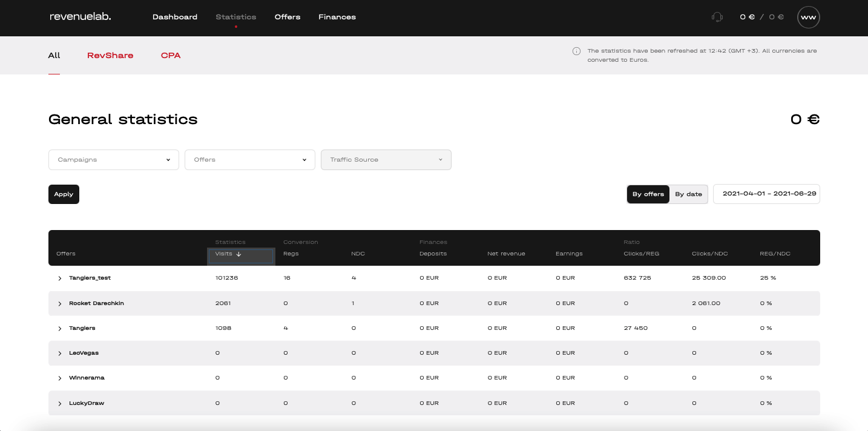Click the LeoVegas offer name

(84, 353)
